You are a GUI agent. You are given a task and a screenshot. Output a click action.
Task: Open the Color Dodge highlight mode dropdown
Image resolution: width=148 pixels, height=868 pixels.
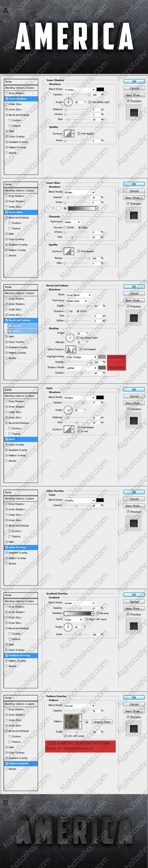(81, 357)
